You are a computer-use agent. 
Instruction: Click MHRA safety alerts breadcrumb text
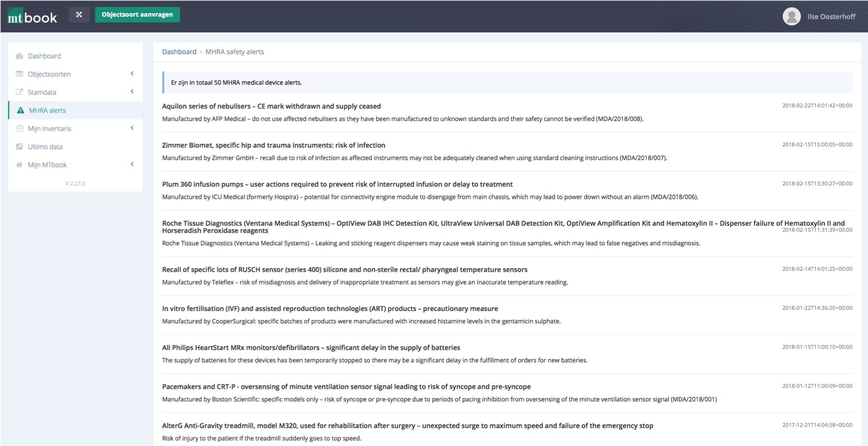point(234,52)
